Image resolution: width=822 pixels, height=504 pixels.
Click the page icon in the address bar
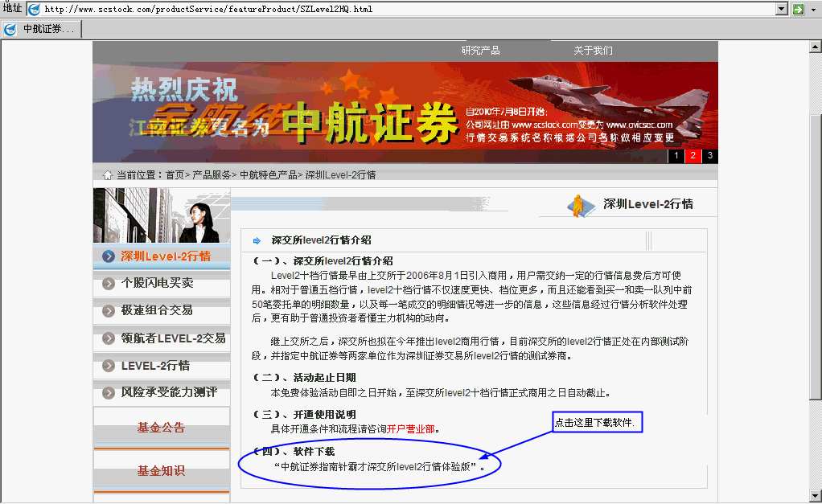(34, 9)
